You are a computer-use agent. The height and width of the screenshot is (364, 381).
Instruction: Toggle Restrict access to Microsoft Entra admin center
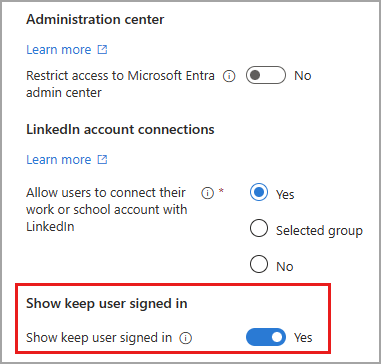pyautogui.click(x=266, y=75)
